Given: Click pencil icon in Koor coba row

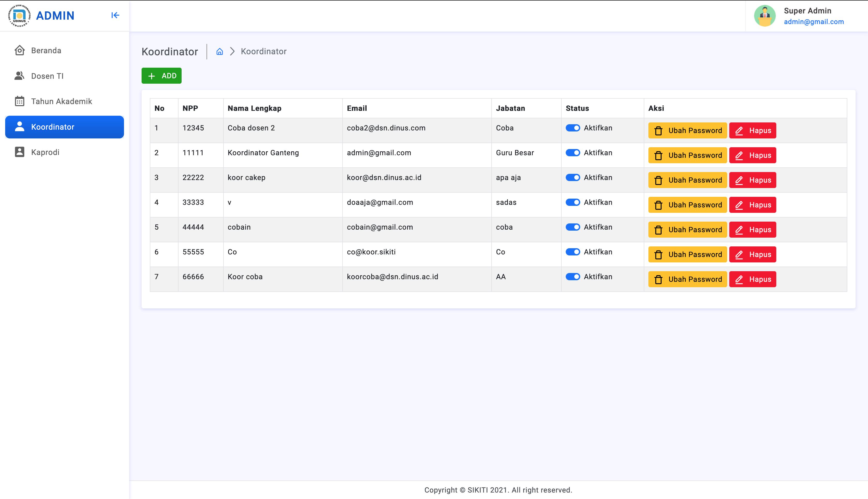Looking at the screenshot, I should [x=739, y=279].
